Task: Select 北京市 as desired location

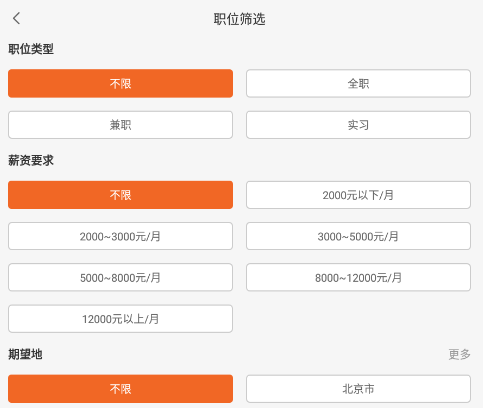Action: (x=358, y=389)
